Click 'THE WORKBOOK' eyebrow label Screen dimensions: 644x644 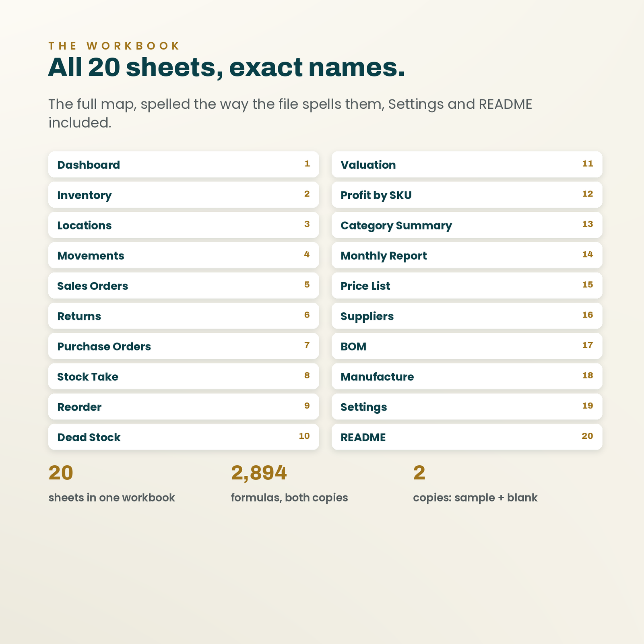pos(114,46)
